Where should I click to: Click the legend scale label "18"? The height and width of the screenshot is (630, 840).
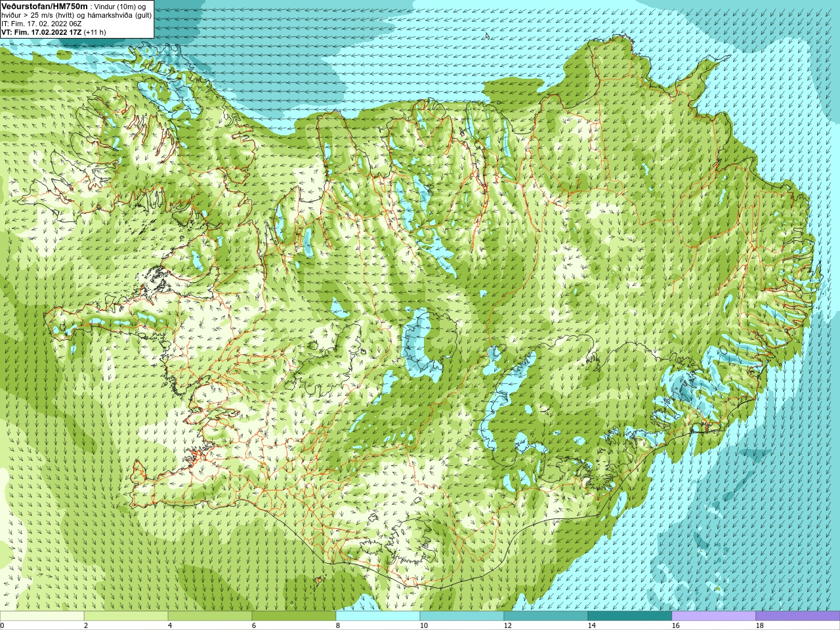[x=760, y=625]
